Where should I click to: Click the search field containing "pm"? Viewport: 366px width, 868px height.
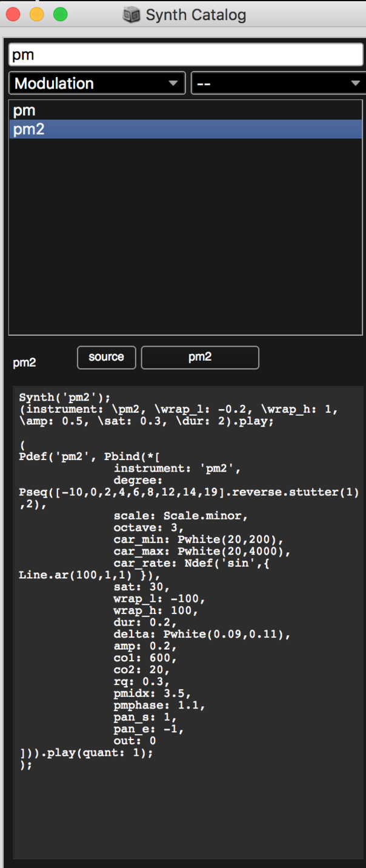(x=185, y=55)
